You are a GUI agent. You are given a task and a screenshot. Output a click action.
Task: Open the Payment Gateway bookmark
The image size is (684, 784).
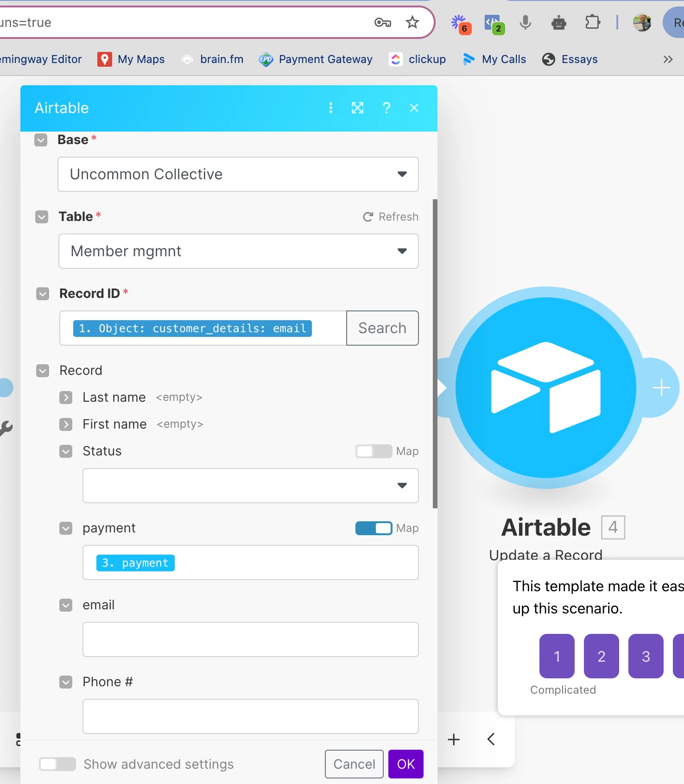tap(316, 59)
